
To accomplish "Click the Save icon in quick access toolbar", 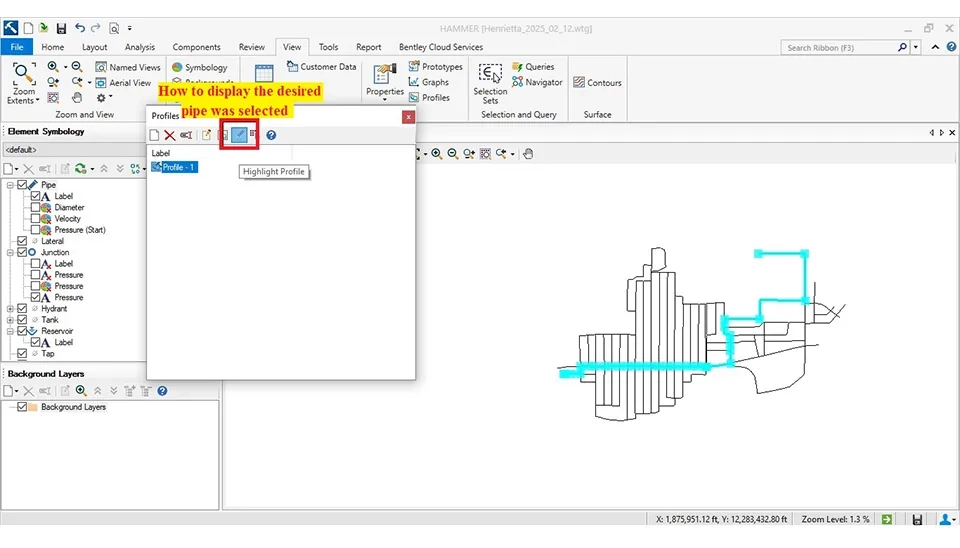I will point(61,28).
